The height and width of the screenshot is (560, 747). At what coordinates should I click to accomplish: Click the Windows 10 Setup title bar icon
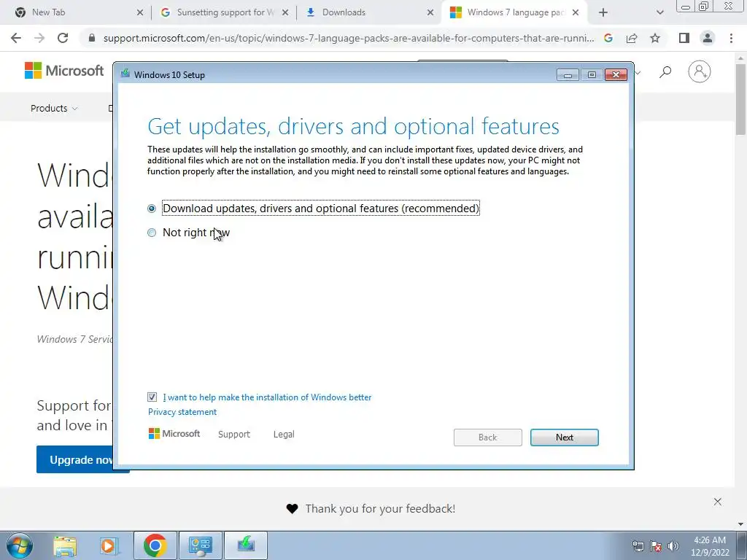tap(125, 74)
